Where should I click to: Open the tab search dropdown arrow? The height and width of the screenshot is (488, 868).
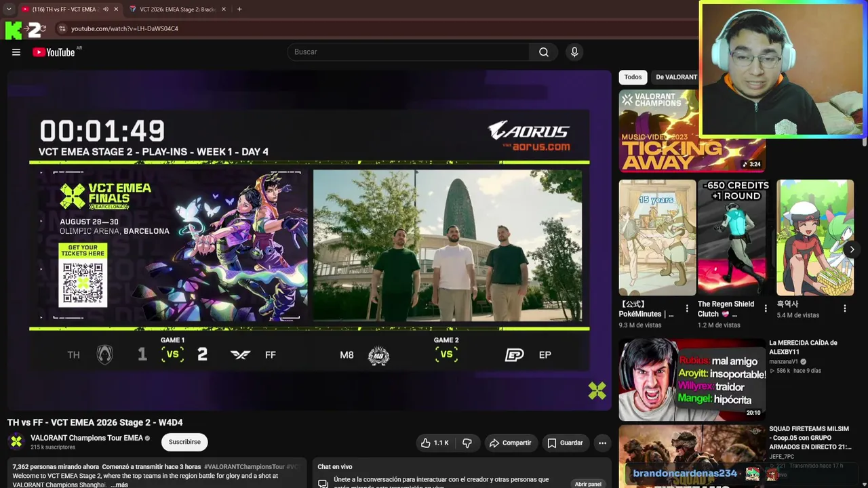(9, 9)
